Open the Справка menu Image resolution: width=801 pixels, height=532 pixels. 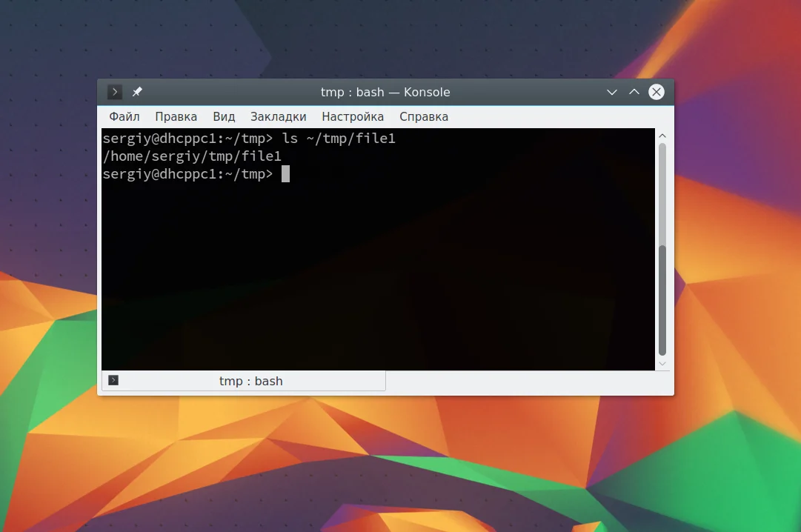click(x=424, y=116)
